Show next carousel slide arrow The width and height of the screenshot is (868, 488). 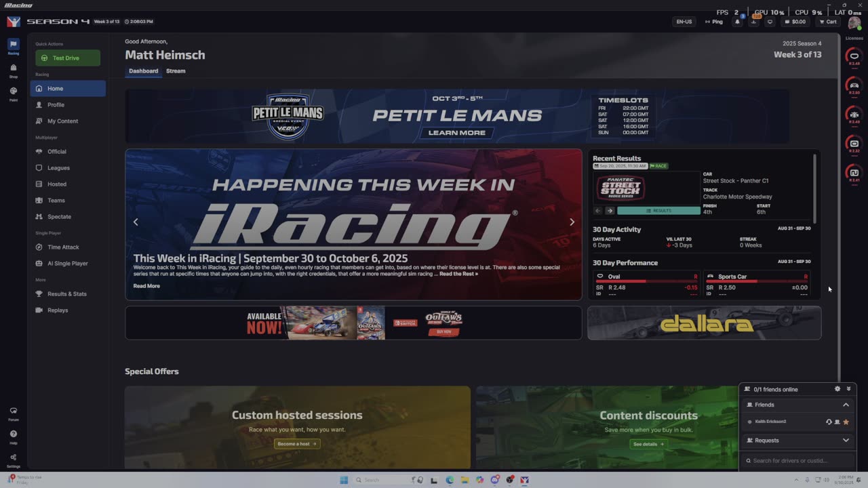coord(572,222)
